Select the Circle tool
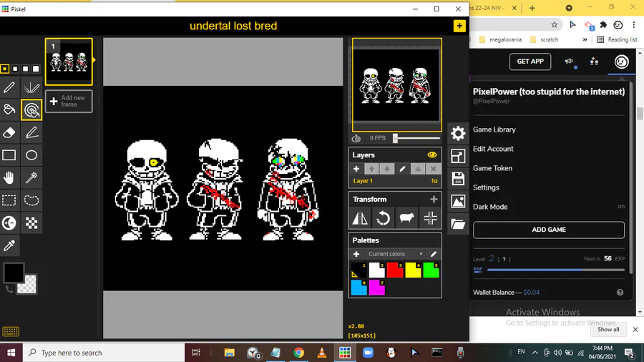This screenshot has width=644, height=362. click(31, 155)
